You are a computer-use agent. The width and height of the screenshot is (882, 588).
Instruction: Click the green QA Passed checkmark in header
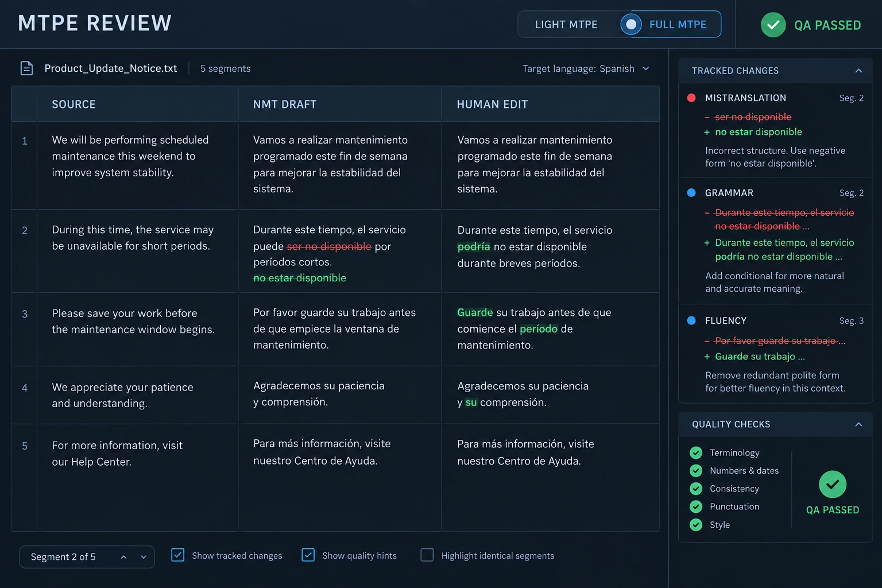click(x=773, y=25)
